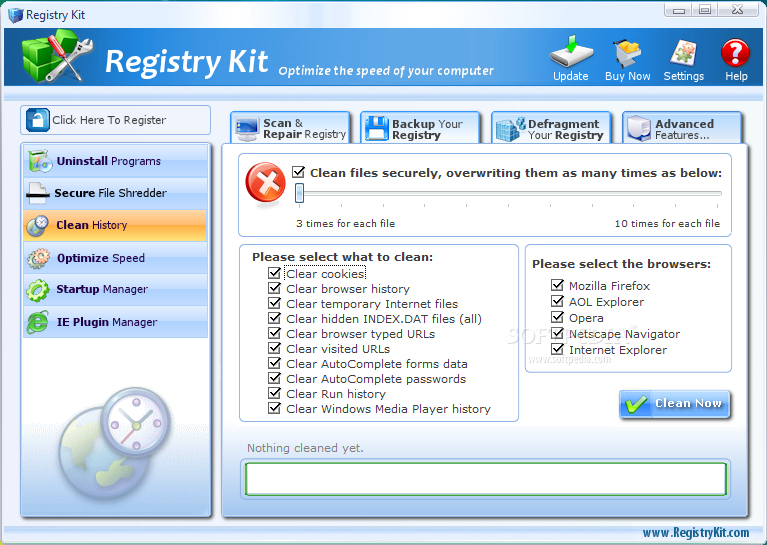Viewport: 767px width, 545px height.
Task: Uncheck Clear cookies
Action: click(274, 273)
